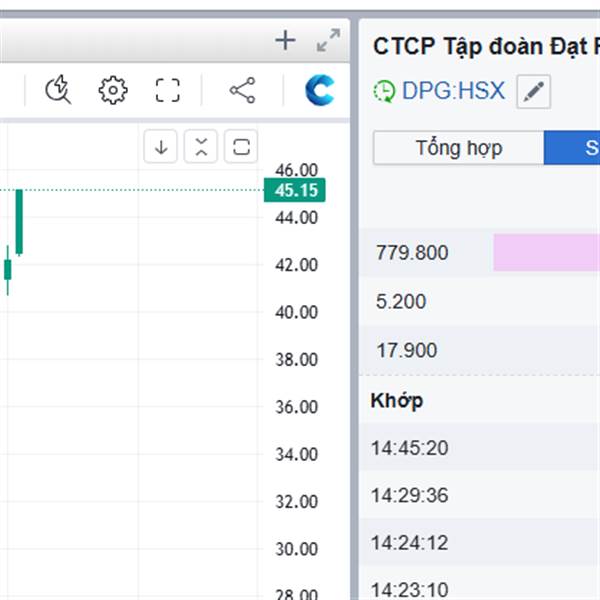Select the 14:45:20 trade row

(x=479, y=447)
